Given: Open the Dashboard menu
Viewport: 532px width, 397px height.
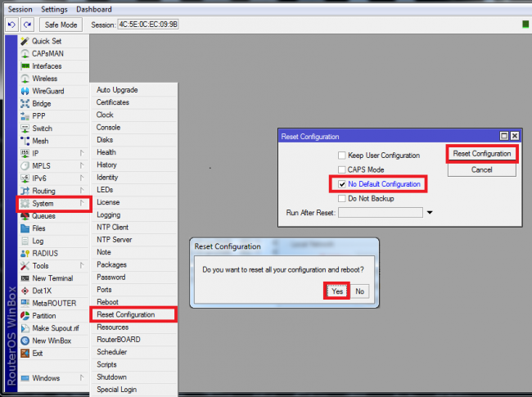Looking at the screenshot, I should coord(94,9).
